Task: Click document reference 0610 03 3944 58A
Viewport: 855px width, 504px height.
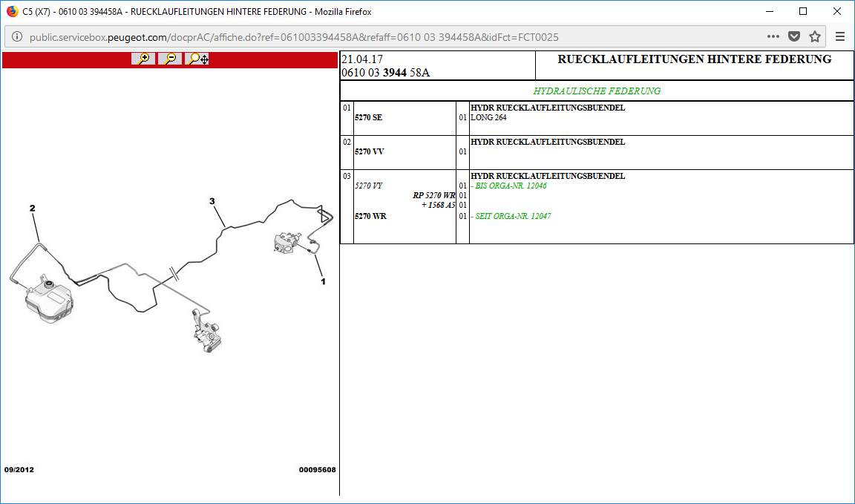Action: click(x=385, y=73)
